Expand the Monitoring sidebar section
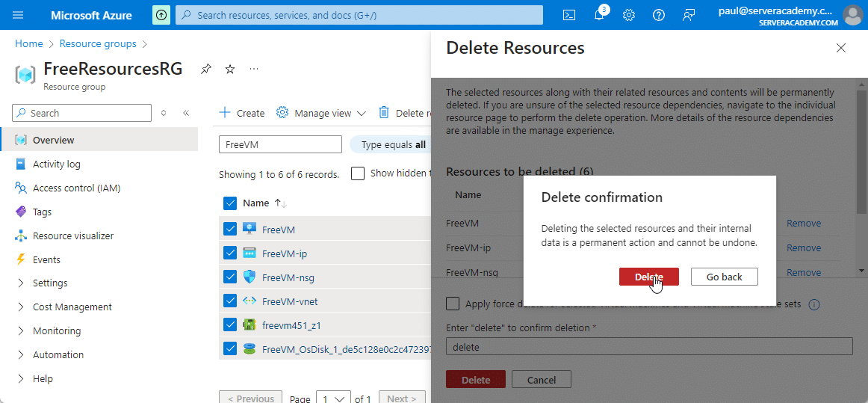This screenshot has height=403, width=868. click(x=20, y=331)
